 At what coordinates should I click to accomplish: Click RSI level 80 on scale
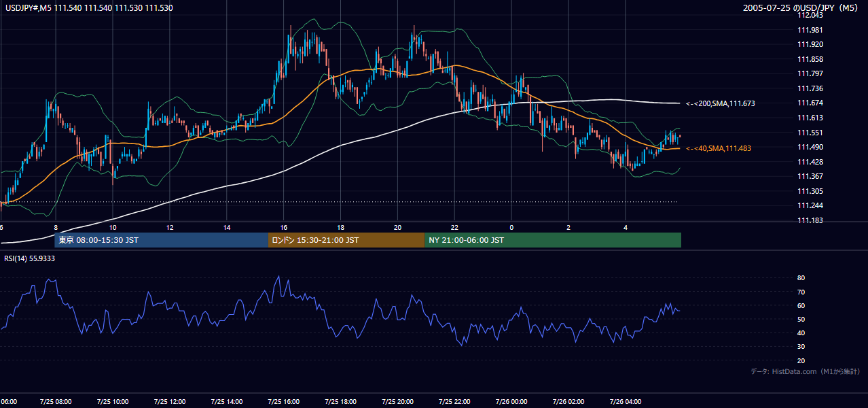tap(801, 278)
